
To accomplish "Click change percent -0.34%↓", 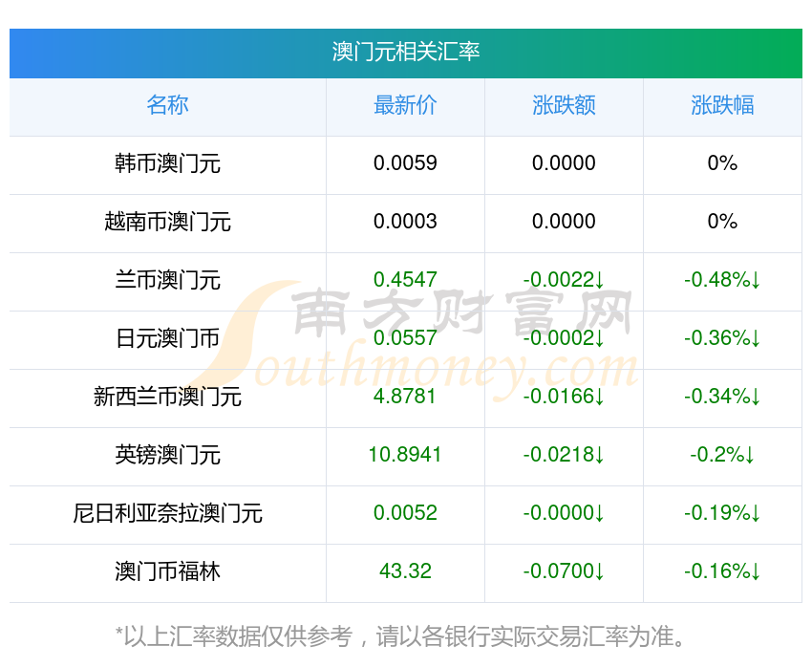I will pos(722,397).
